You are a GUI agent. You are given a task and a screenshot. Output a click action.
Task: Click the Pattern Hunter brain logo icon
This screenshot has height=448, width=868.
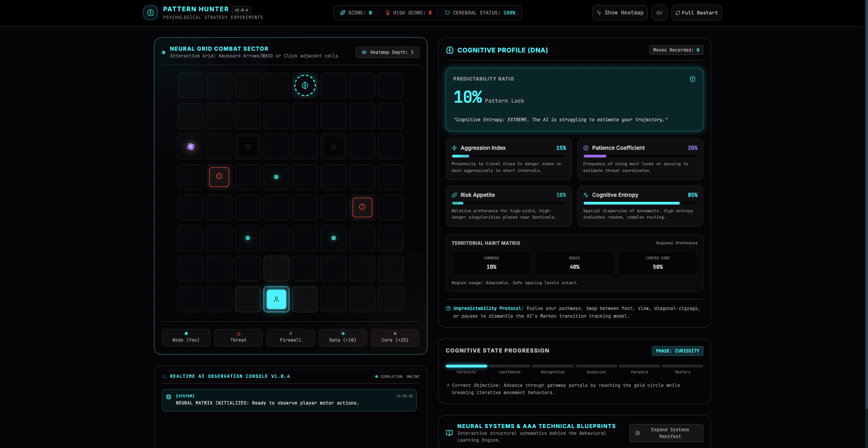point(151,13)
